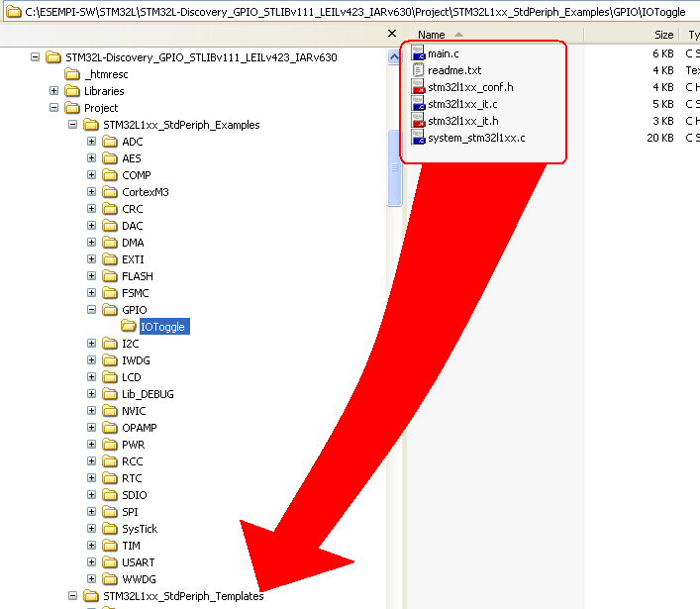Expand the Libraries tree node
The height and width of the screenshot is (609, 700).
(x=53, y=91)
